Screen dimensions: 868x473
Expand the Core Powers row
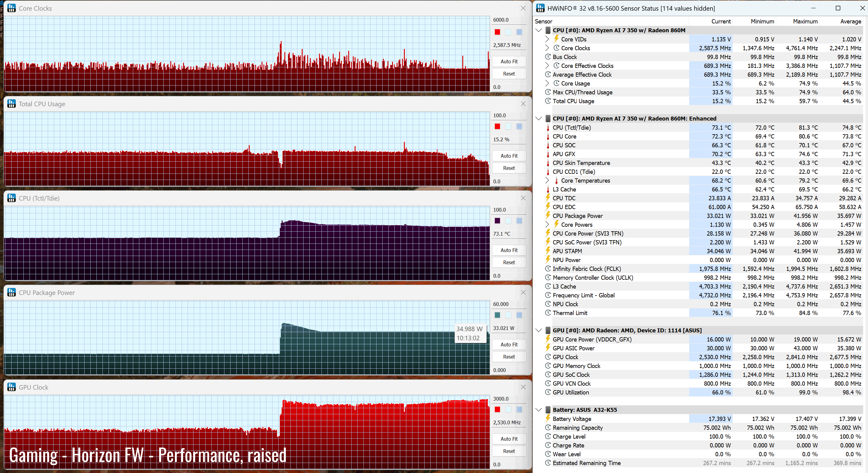pos(547,225)
